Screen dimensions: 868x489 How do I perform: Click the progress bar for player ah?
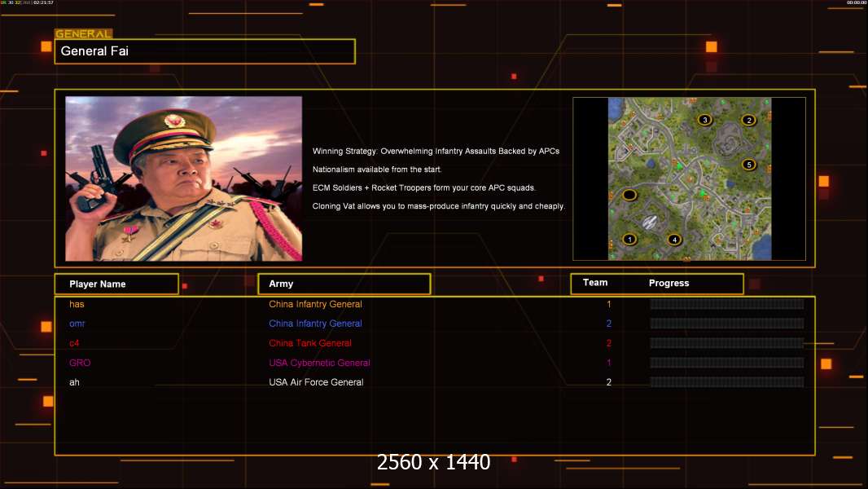727,382
